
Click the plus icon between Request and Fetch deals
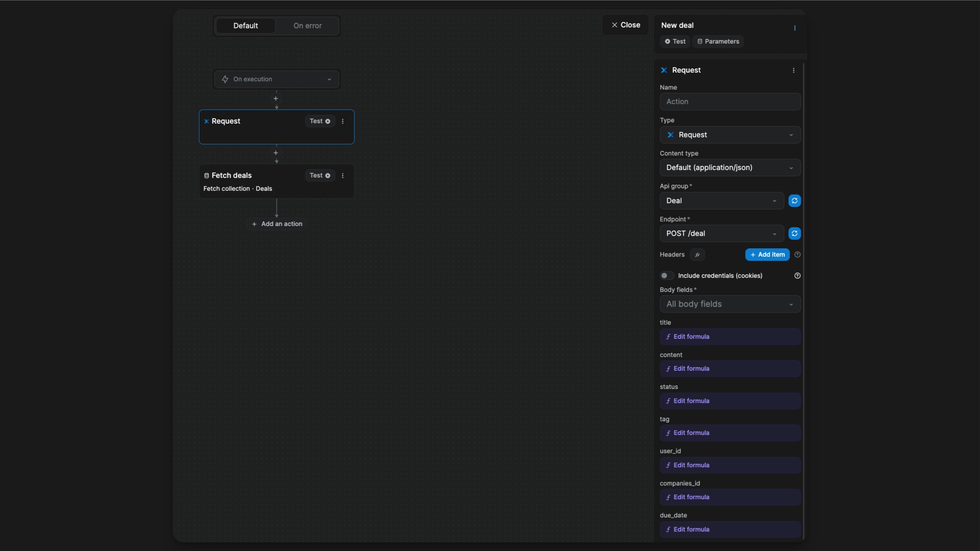point(276,153)
